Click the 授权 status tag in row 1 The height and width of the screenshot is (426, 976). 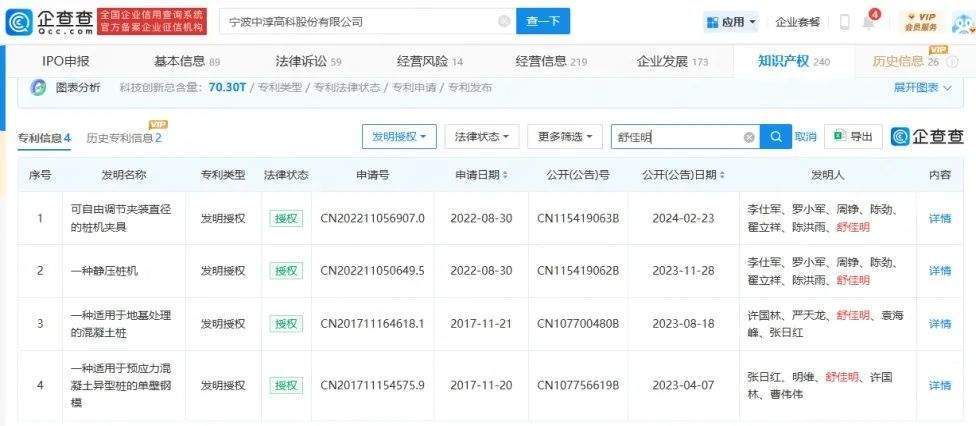pos(286,219)
